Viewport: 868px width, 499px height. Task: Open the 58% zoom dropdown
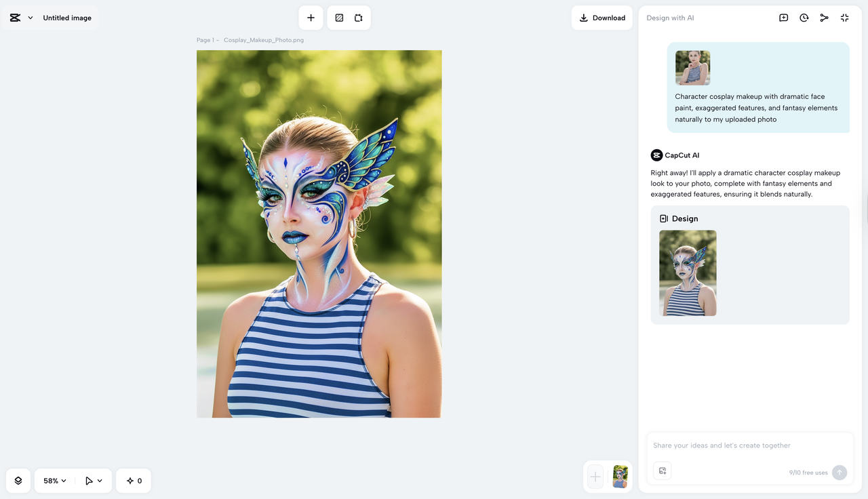pyautogui.click(x=55, y=481)
